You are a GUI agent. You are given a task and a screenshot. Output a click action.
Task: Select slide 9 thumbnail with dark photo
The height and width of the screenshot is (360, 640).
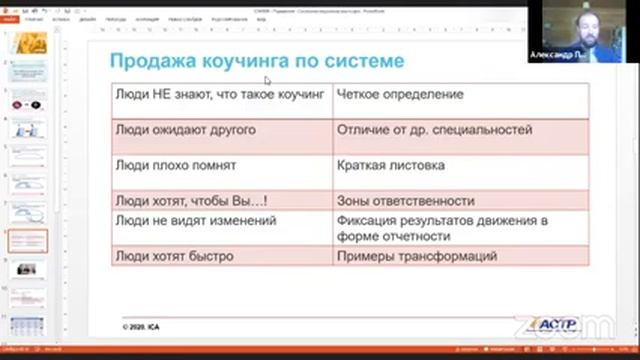tap(28, 269)
